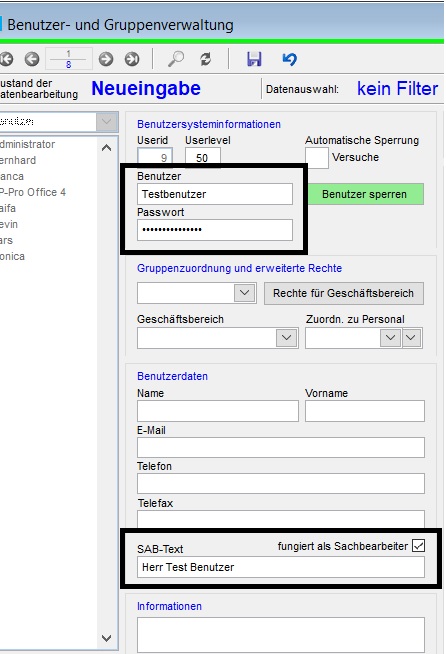
Task: Click the Benutzer sperren button
Action: click(x=364, y=194)
